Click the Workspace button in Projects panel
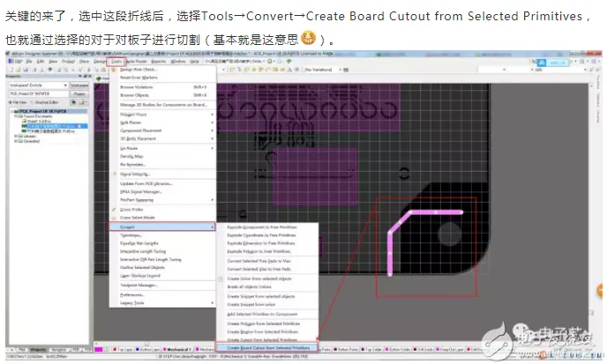This screenshot has width=607, height=364. pos(79,85)
